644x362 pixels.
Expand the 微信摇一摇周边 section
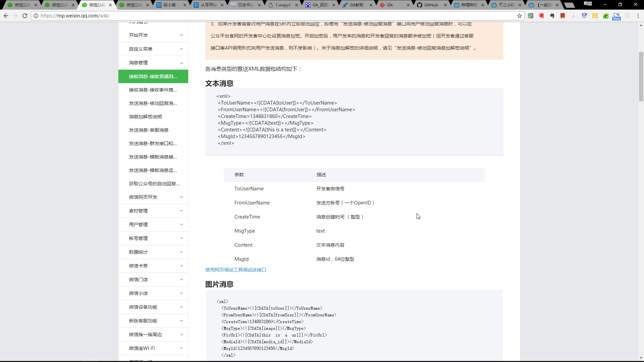153,335
